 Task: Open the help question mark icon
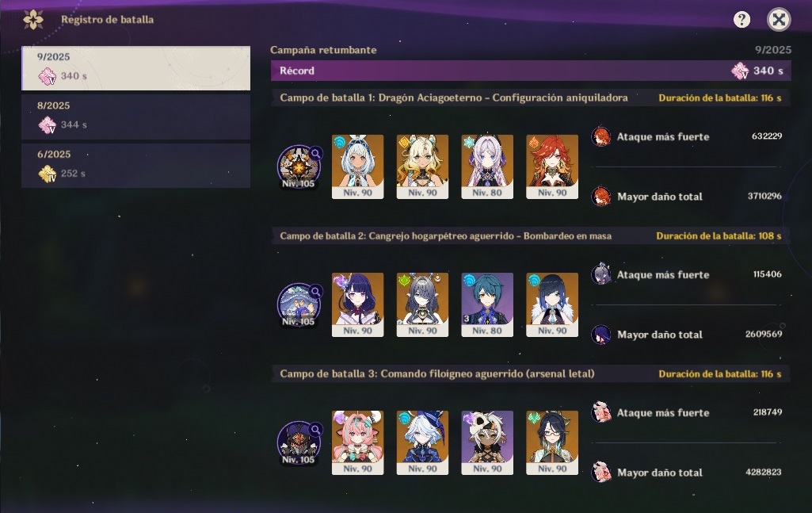[x=741, y=20]
